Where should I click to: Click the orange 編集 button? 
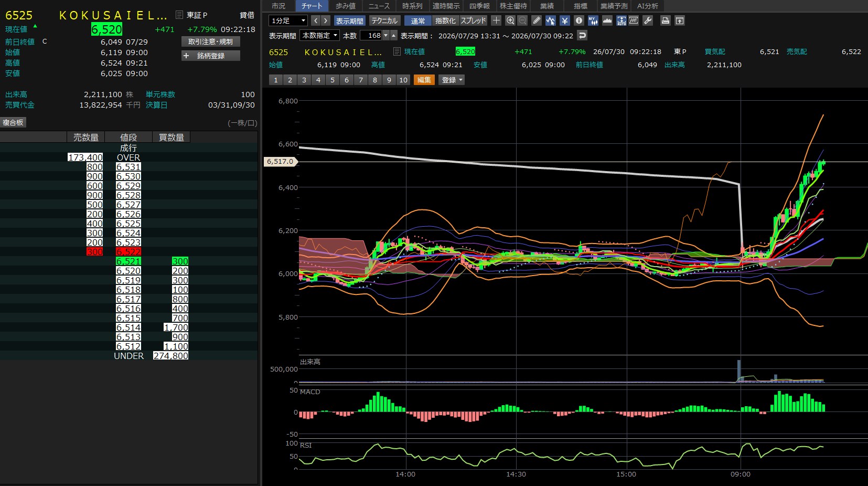424,80
